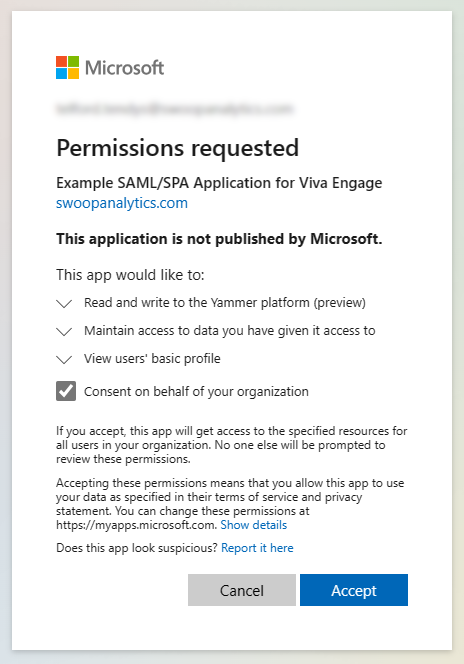Screen dimensions: 464x664
Task: Click the This app would like to text
Action: (x=130, y=275)
